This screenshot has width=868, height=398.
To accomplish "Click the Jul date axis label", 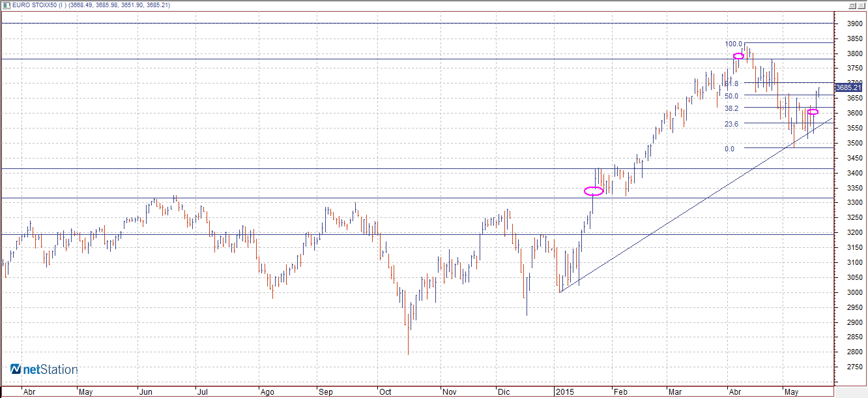I will pos(203,393).
